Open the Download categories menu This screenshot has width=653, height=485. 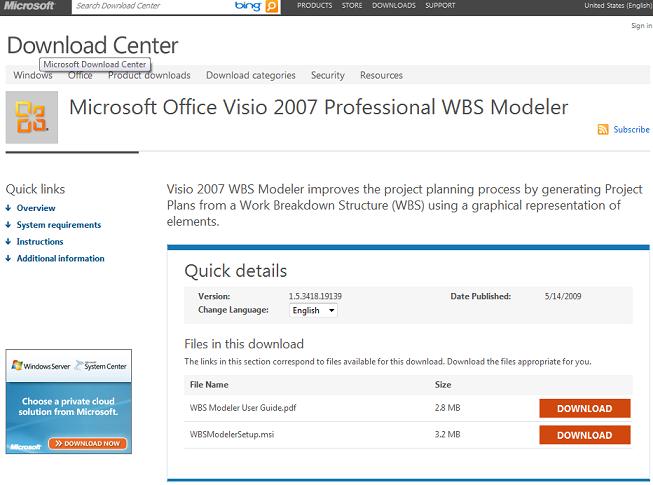(x=250, y=75)
